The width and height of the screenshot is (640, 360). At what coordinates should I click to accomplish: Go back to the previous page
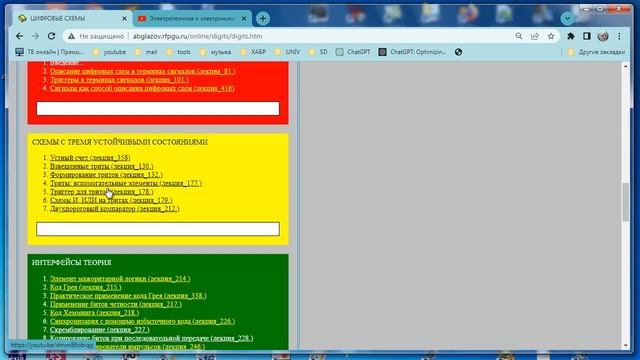coord(19,36)
